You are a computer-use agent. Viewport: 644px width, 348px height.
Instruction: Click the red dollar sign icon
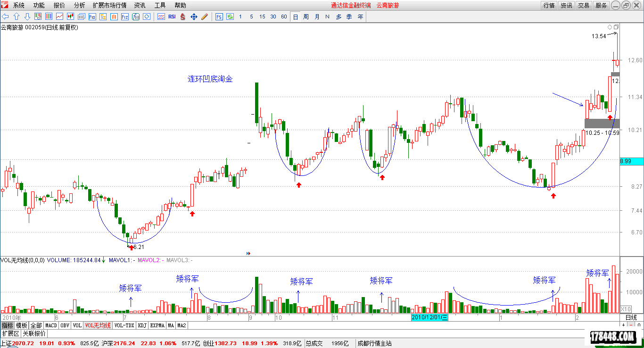183,17
